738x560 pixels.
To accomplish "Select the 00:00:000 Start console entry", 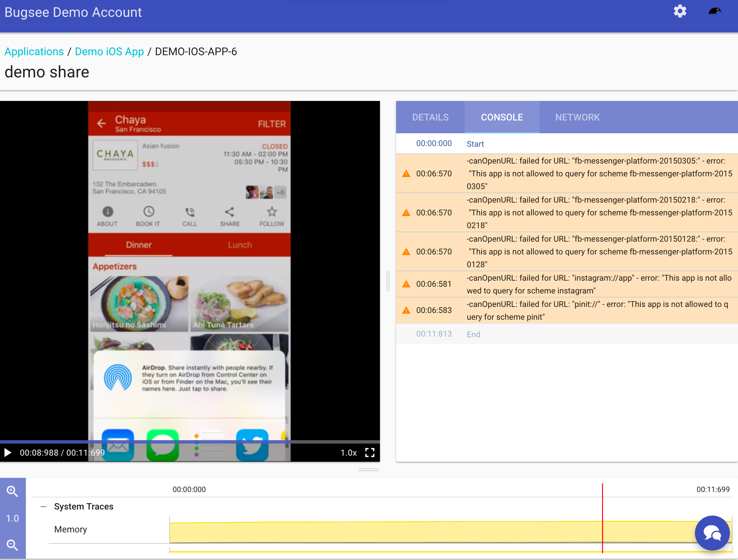I will click(567, 144).
